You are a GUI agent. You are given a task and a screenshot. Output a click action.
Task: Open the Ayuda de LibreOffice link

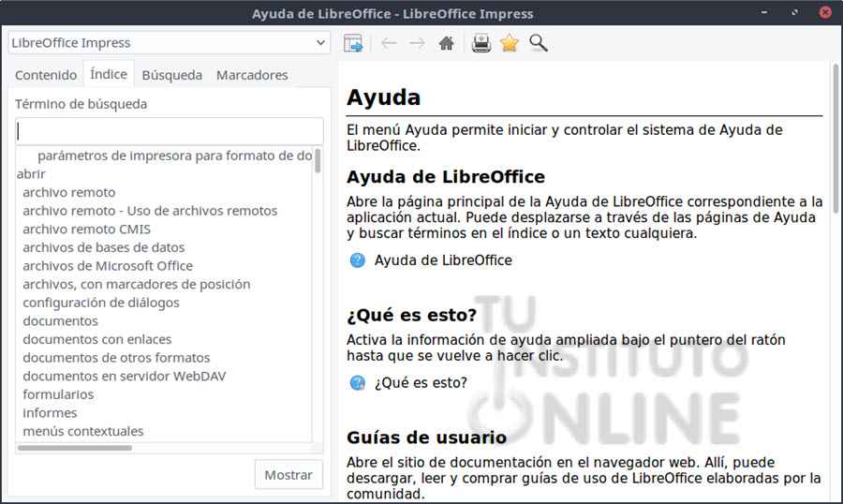[x=443, y=260]
